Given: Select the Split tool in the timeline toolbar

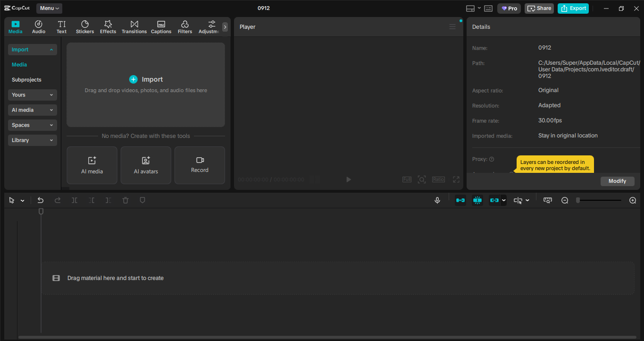Looking at the screenshot, I should point(74,200).
